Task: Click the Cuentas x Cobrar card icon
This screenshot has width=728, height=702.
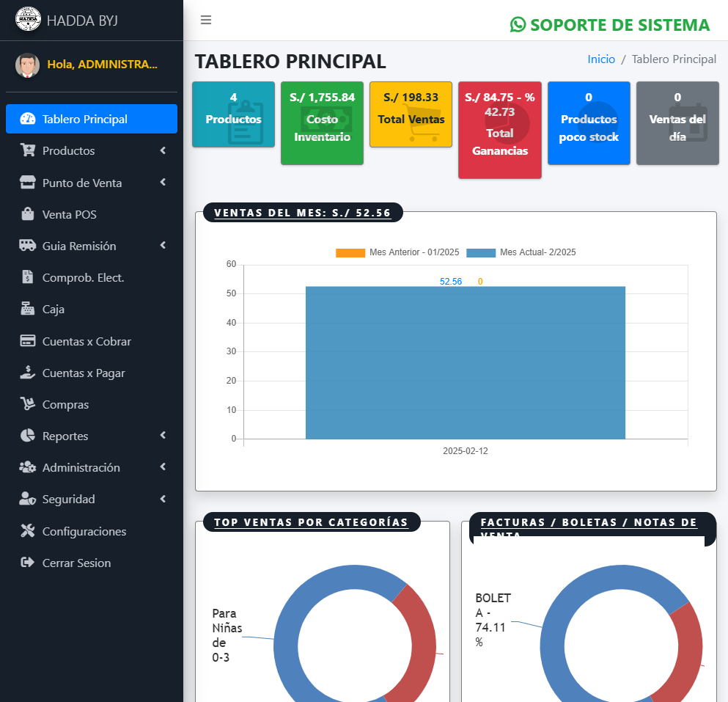Action: pyautogui.click(x=28, y=341)
